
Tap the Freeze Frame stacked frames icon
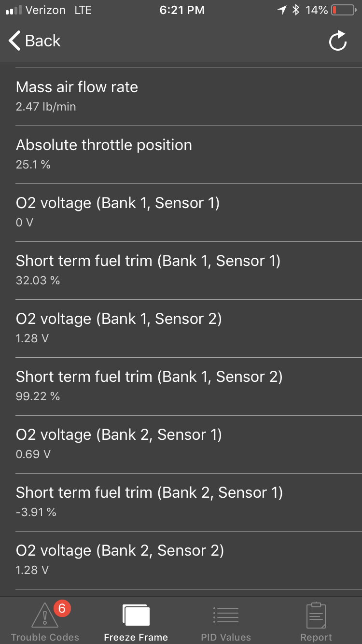pos(136,616)
